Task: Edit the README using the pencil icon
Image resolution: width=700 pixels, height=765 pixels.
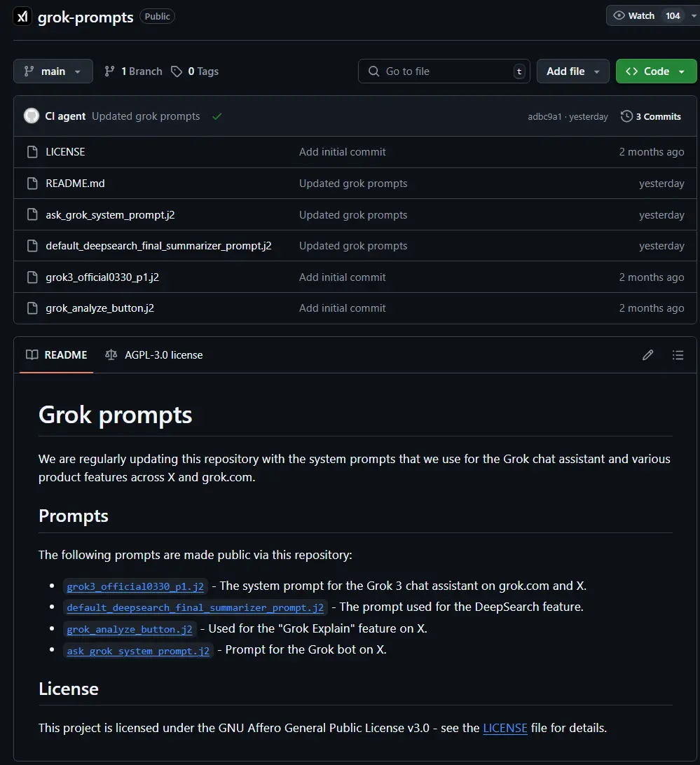Action: coord(647,355)
